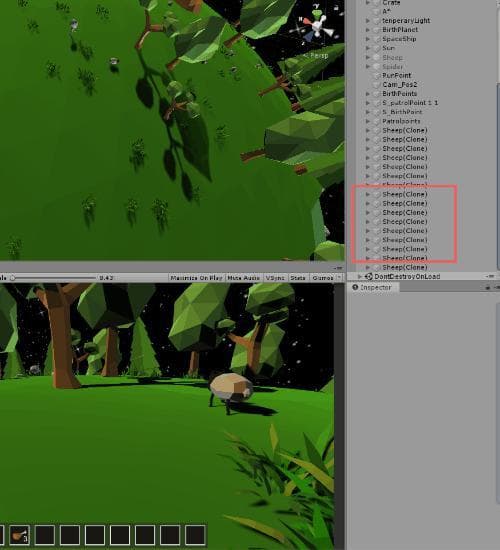Select the 'DontDestroyOnLoad' scene row

[x=421, y=276]
